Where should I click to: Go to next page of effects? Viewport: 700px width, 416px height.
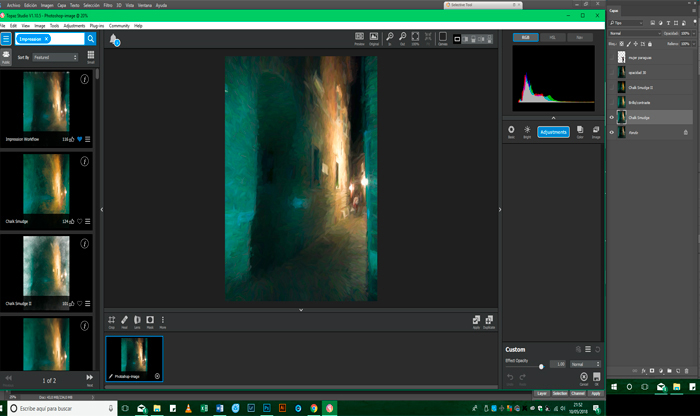click(89, 379)
